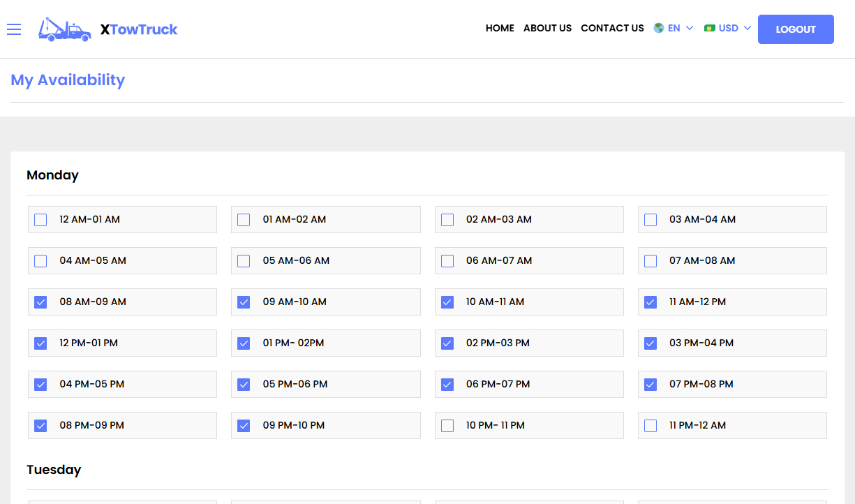Enable the 07 AM-08 AM checkbox

pyautogui.click(x=650, y=260)
